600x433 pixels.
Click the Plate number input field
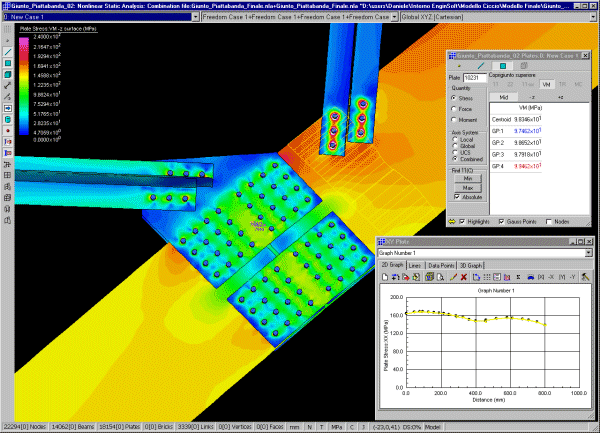coord(477,77)
